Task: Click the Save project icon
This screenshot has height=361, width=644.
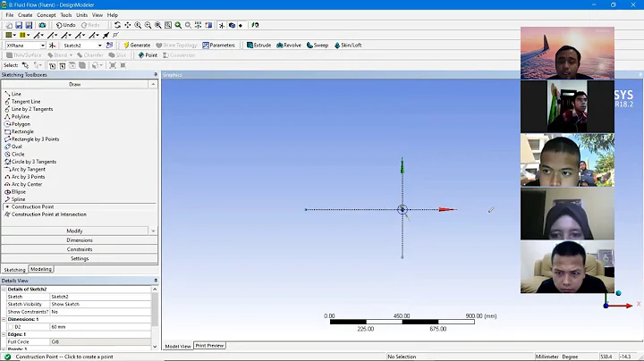Action: [x=19, y=25]
